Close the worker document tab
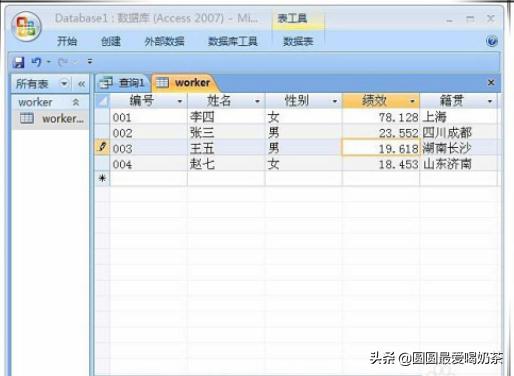This screenshot has height=376, width=514. click(491, 82)
